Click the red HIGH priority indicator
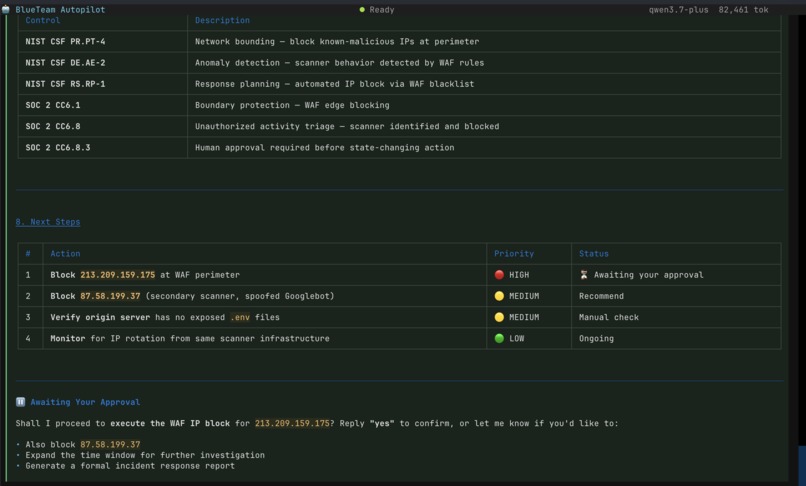Image resolution: width=806 pixels, height=486 pixels. click(x=499, y=275)
